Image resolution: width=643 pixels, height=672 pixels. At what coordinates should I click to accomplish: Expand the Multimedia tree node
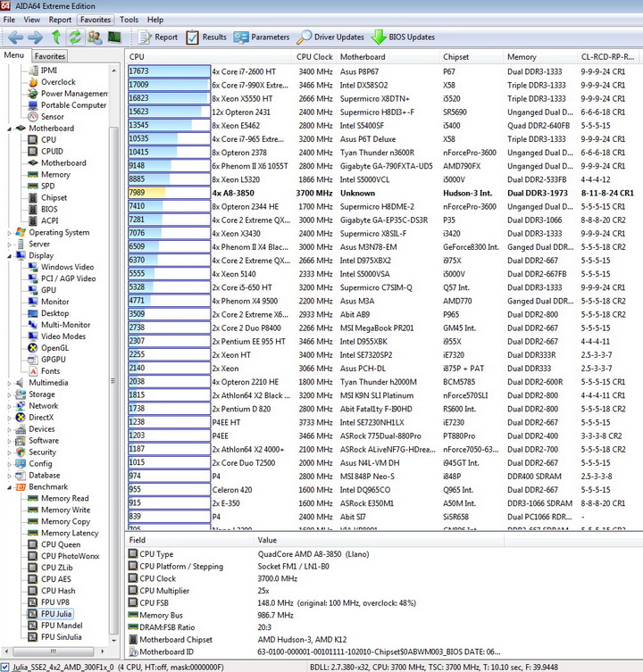tap(9, 383)
